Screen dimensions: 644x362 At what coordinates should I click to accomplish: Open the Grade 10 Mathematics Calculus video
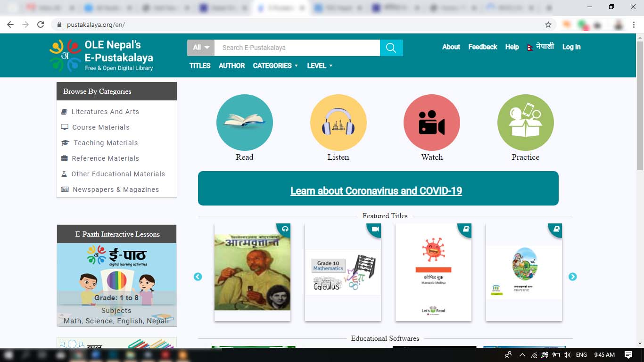[343, 272]
